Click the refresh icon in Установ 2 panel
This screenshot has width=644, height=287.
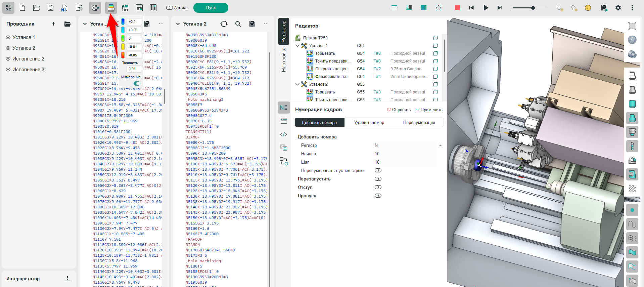coord(224,24)
